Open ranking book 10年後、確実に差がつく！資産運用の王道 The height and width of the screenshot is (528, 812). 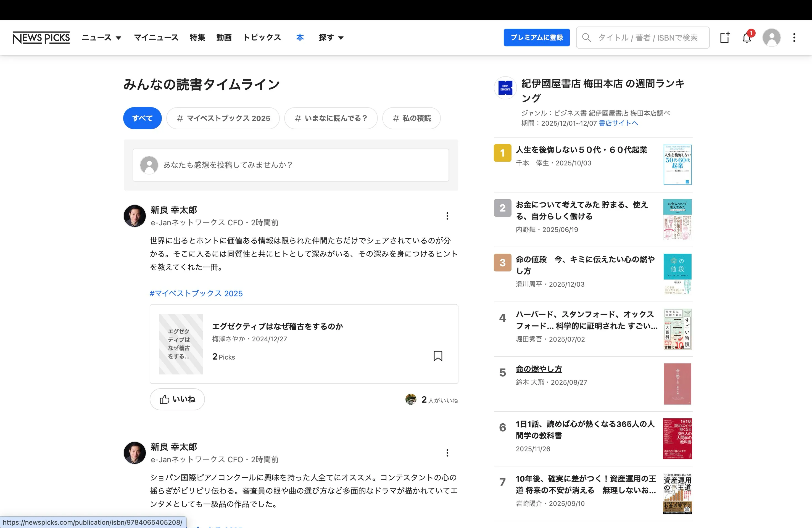(586, 485)
